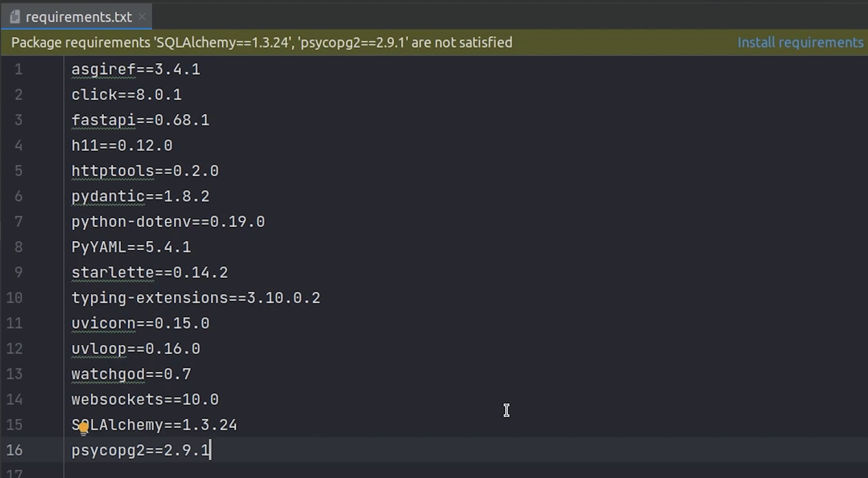Click the fastapi==0.68.1 entry
This screenshot has height=478, width=868.
(x=140, y=120)
